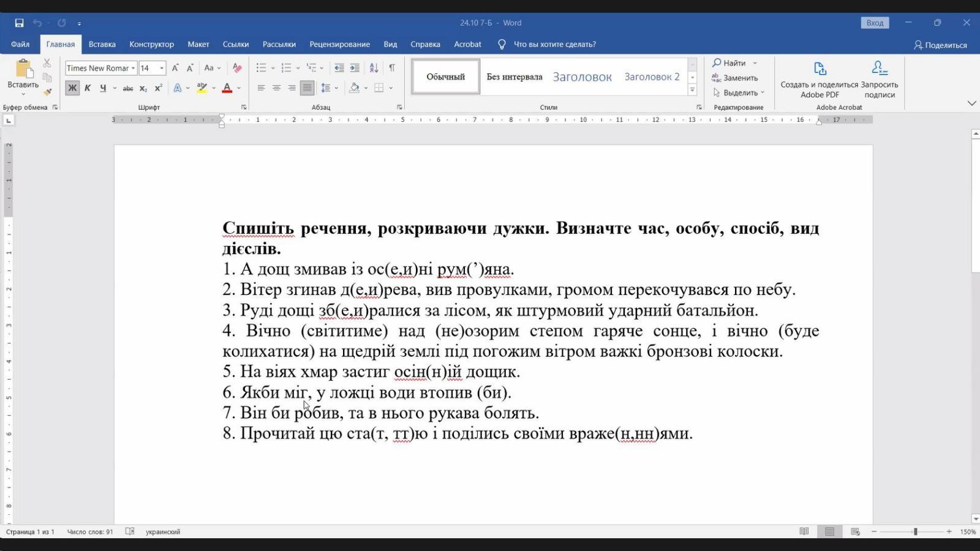Click the lightbulb Tell Me icon
Viewport: 980px width, 551px height.
[502, 44]
